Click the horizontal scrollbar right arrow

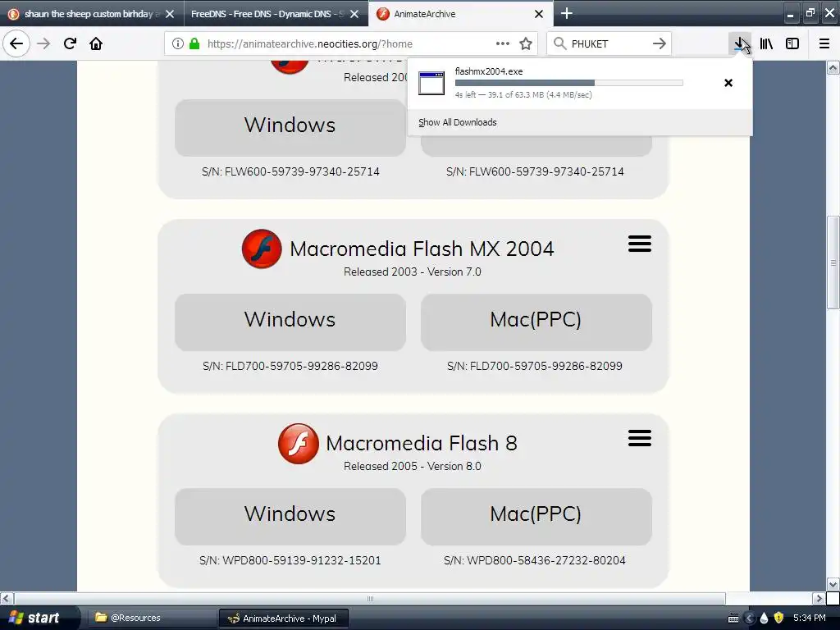819,598
